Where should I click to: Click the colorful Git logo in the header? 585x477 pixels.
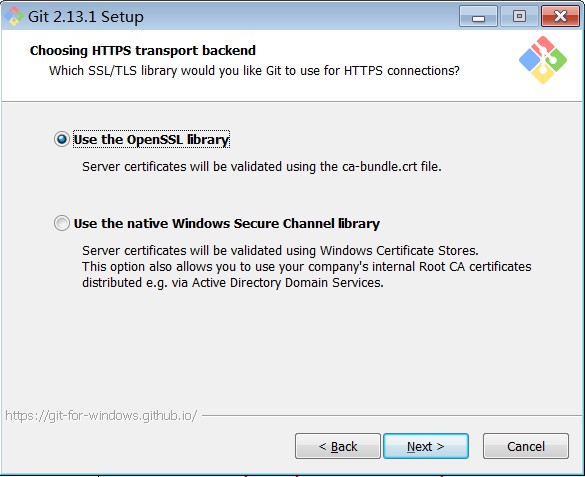543,60
